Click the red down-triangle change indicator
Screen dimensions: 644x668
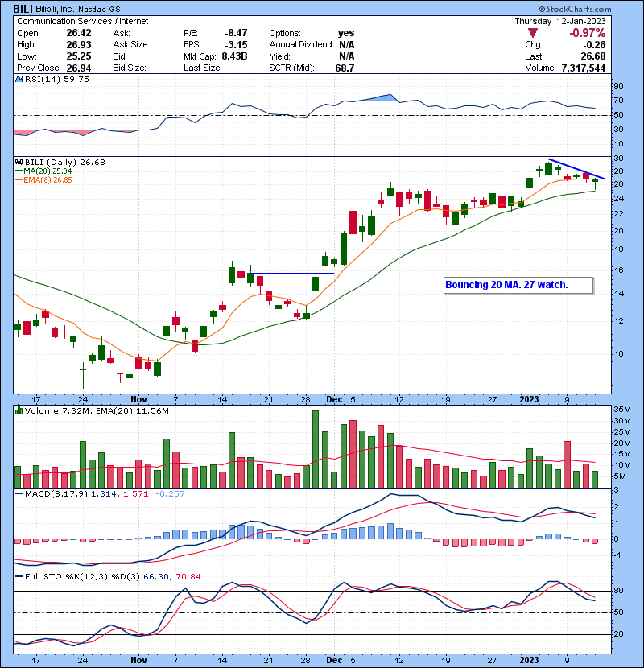533,33
